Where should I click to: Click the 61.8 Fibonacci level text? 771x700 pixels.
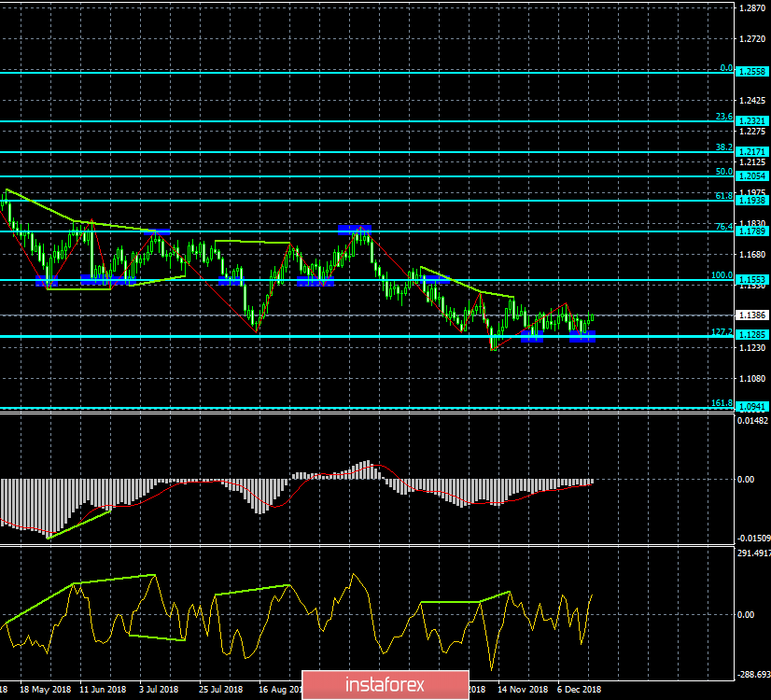point(723,196)
